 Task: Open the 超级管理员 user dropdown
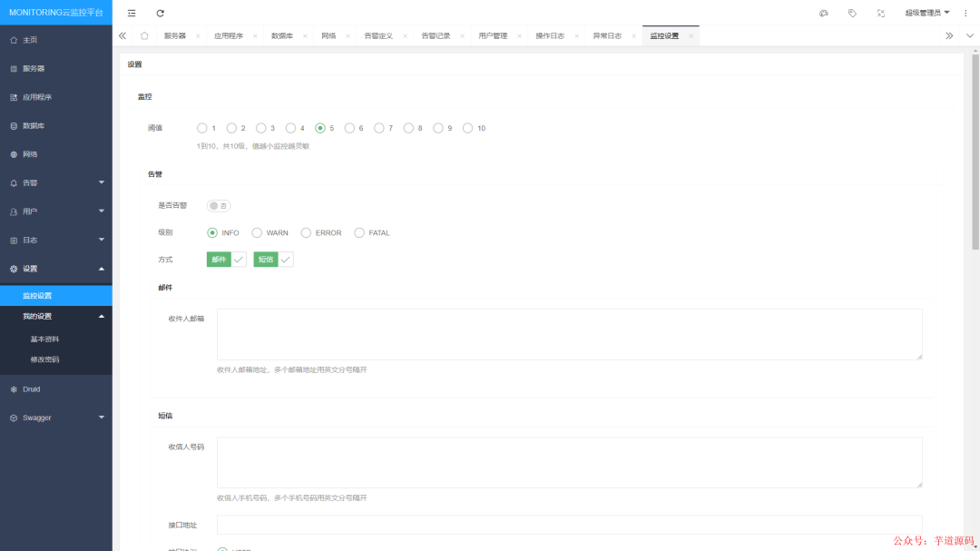pyautogui.click(x=927, y=13)
